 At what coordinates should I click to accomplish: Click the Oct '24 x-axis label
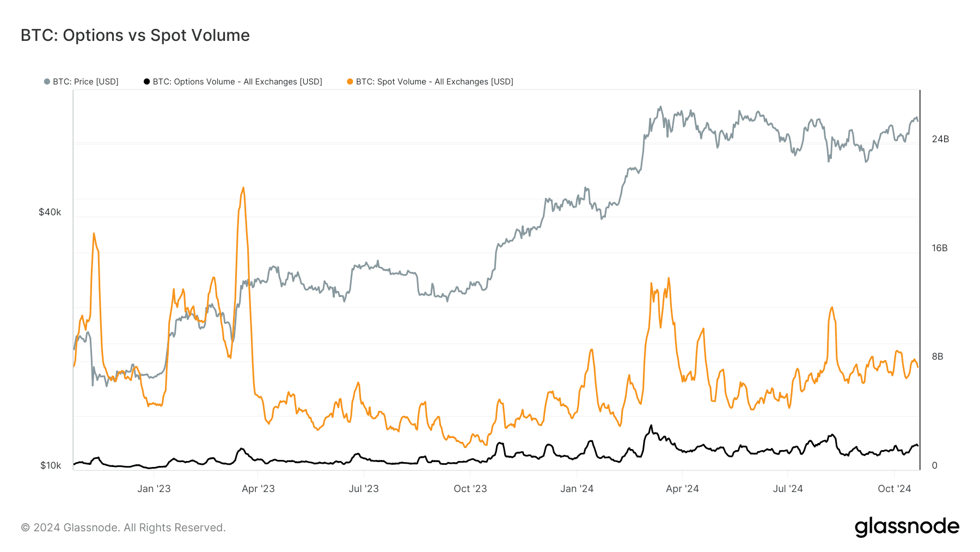pos(895,489)
